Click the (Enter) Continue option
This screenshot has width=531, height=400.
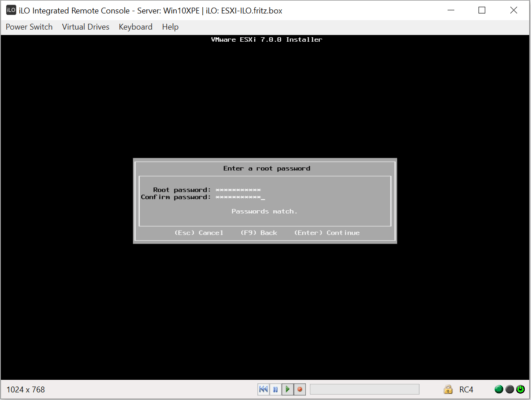point(327,233)
